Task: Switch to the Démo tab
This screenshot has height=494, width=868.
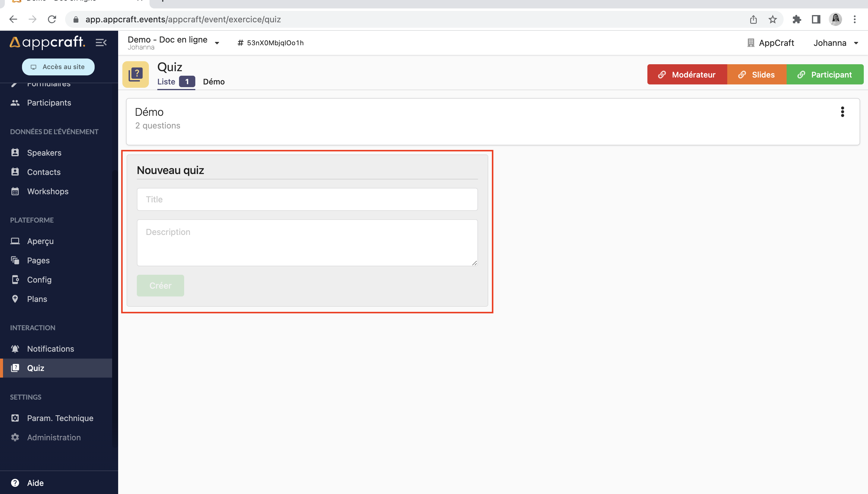Action: tap(213, 81)
